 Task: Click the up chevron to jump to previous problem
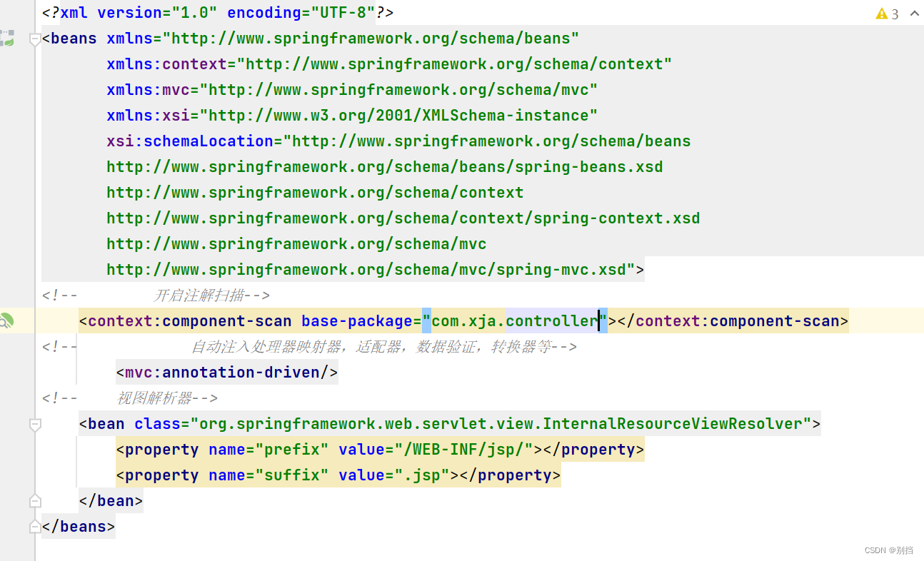[914, 13]
